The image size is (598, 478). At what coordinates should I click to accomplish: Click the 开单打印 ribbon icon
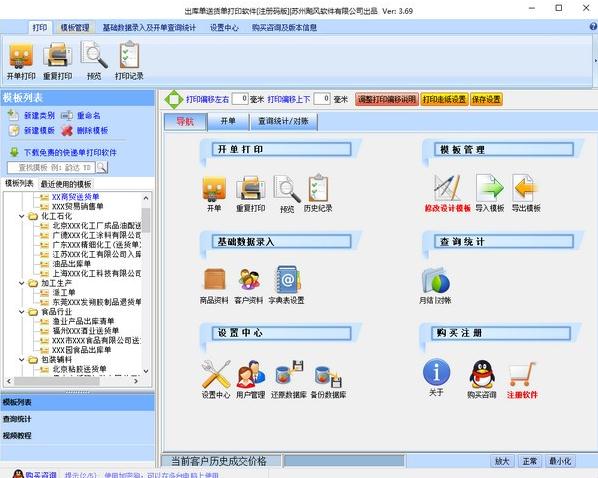[21, 56]
